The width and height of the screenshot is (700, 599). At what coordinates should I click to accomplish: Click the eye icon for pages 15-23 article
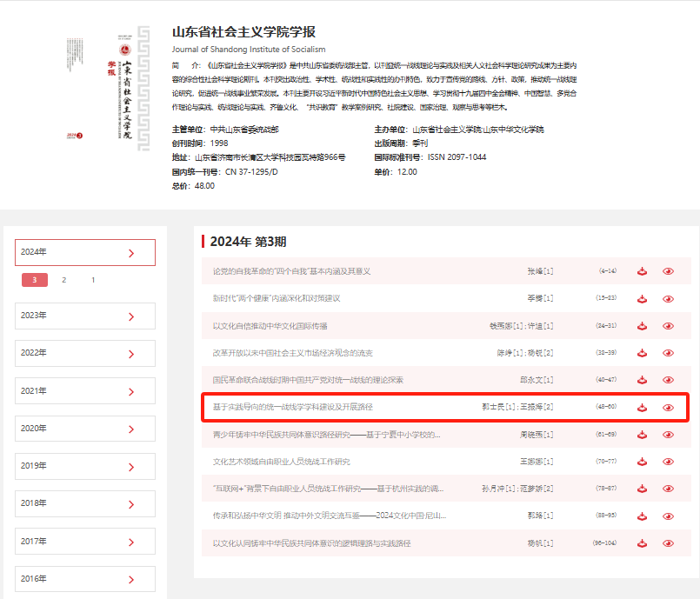coord(668,298)
